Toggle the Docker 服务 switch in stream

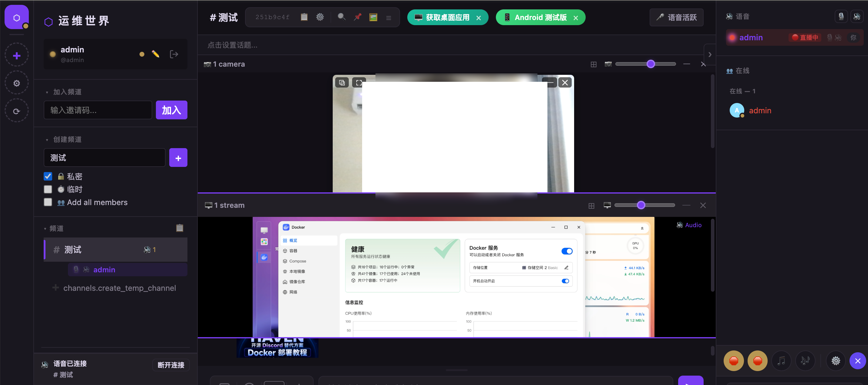coord(567,251)
